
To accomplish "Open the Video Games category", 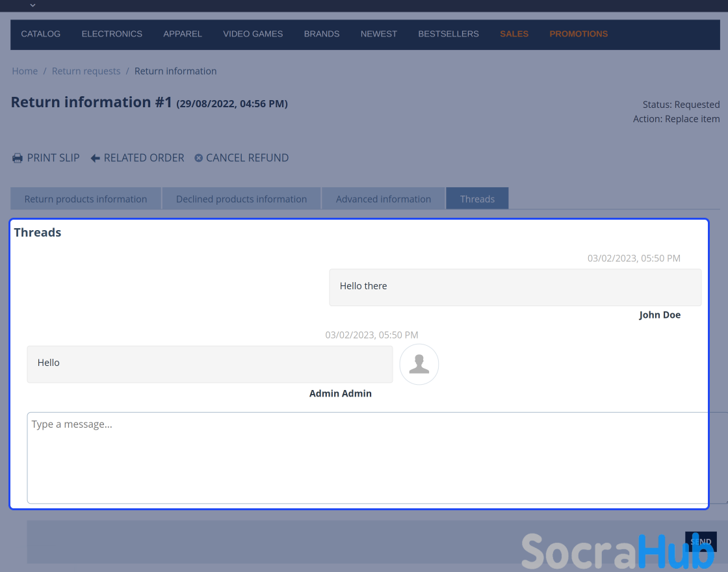I will pos(253,34).
